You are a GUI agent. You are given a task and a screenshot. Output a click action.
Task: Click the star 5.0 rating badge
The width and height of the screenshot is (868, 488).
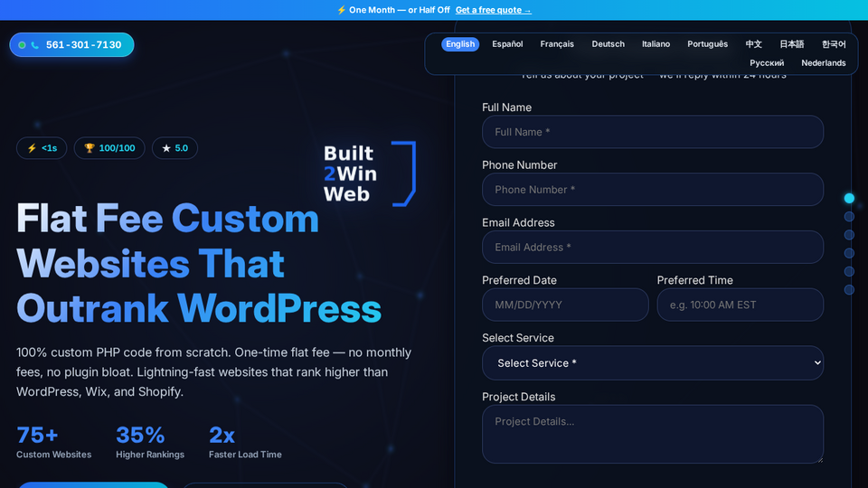tap(175, 148)
